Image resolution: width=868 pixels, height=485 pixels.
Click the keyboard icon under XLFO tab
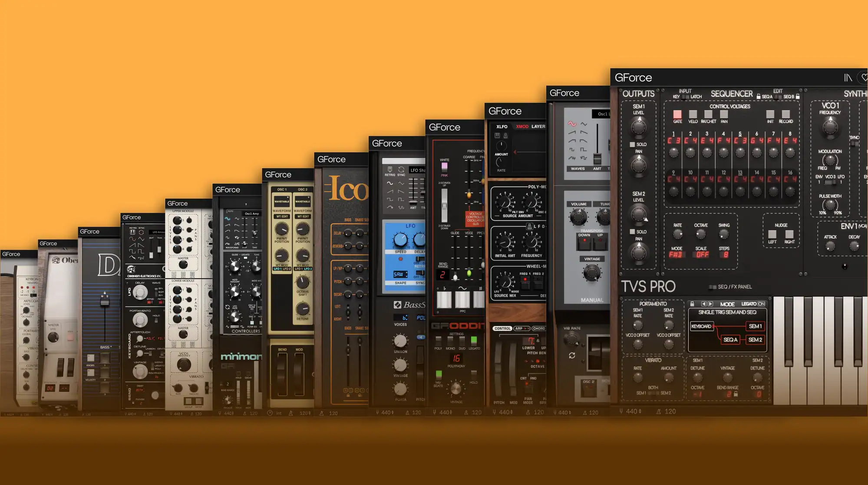coord(497,136)
